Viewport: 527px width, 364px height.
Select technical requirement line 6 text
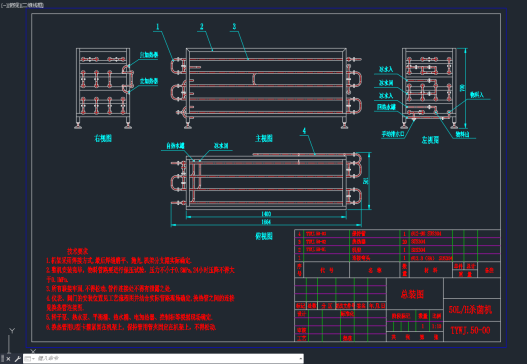131,327
